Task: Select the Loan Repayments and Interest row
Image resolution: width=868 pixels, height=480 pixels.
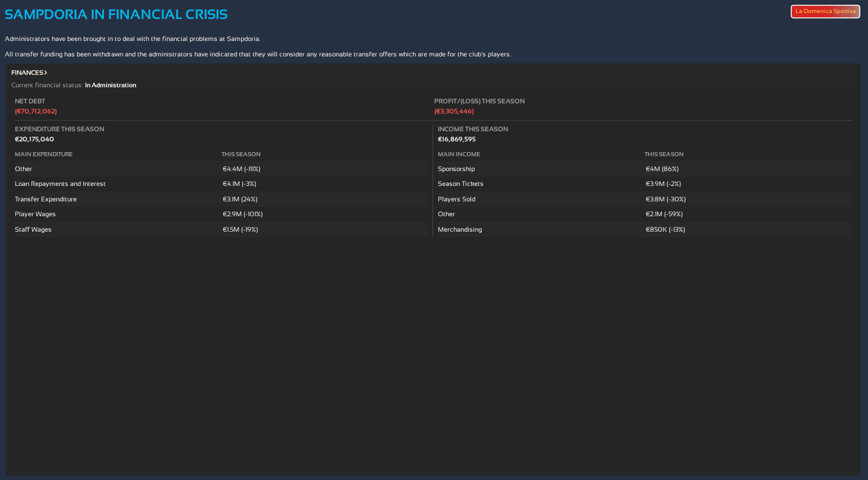Action: pos(221,184)
